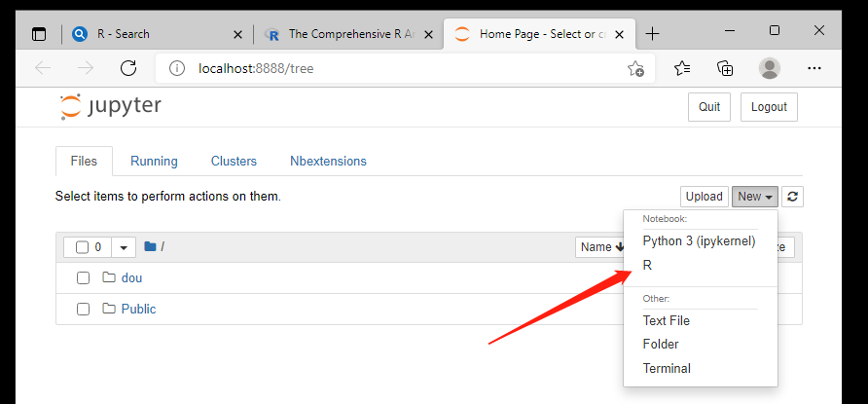Open a new browser tab
The height and width of the screenshot is (404, 868).
pyautogui.click(x=652, y=33)
